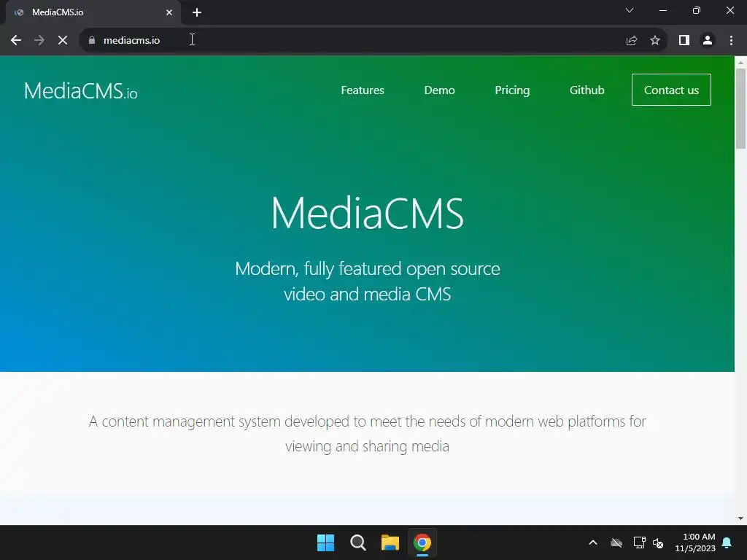Open the tab search dropdown
Screen dimensions: 747x560
[630, 10]
